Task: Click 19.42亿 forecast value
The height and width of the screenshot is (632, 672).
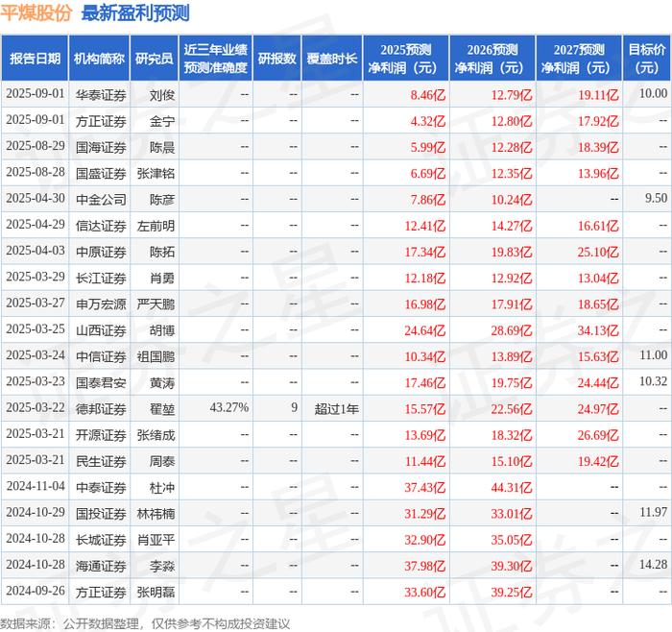Action: pos(598,461)
